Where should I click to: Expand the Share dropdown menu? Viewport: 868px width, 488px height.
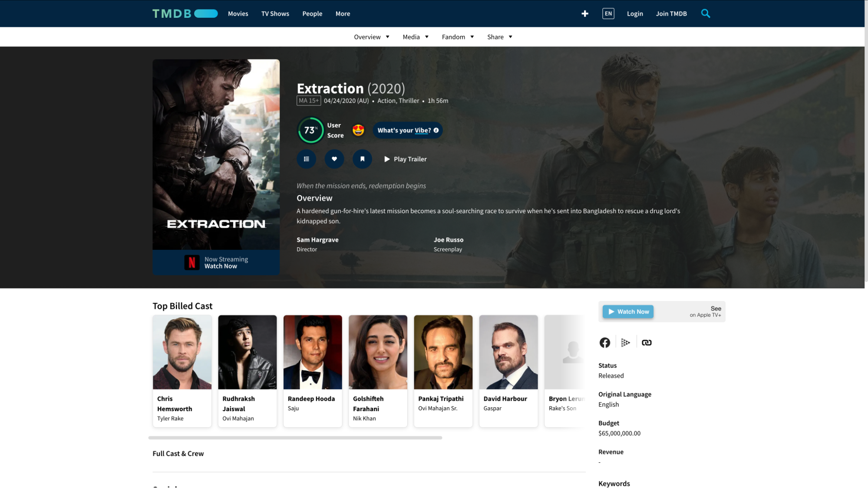(x=500, y=37)
